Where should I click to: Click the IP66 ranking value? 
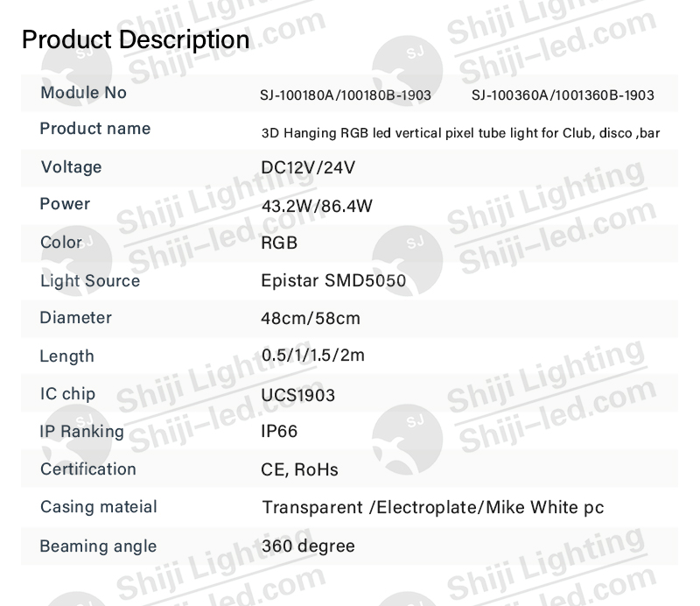[279, 432]
